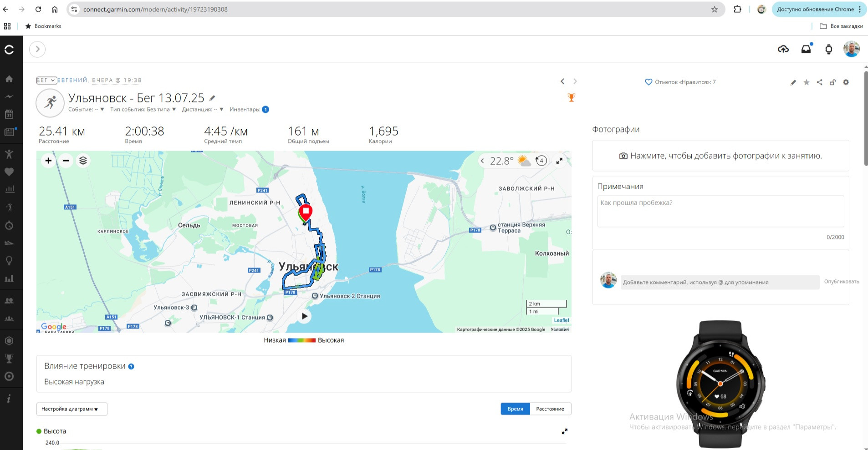Viewport: 868px width, 450px height.
Task: Open the connections people icon in sidebar
Action: pyautogui.click(x=9, y=301)
